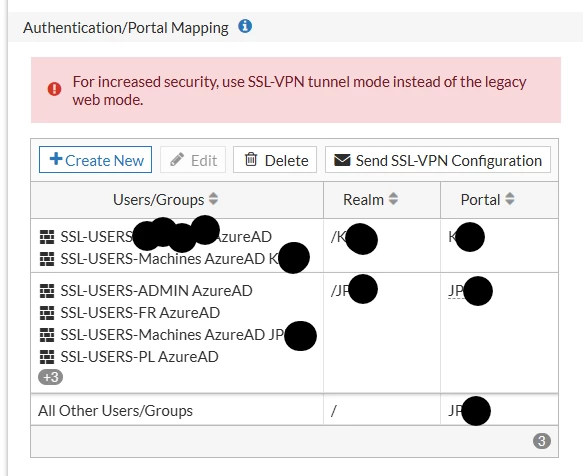Click the row count badge showing 3

click(x=542, y=441)
